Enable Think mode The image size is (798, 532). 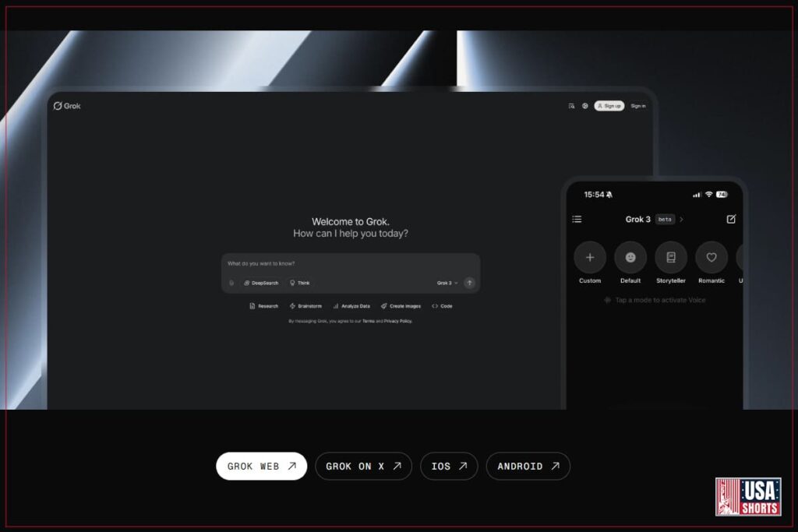[300, 283]
